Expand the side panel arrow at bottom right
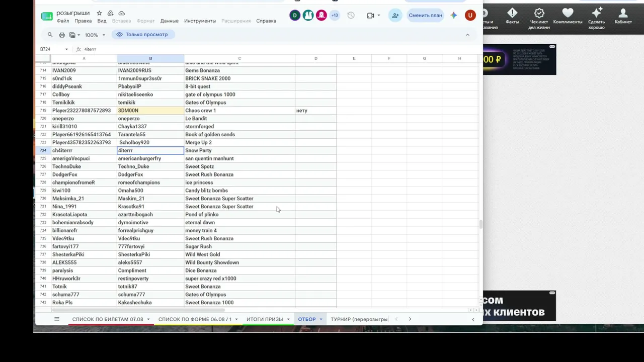The height and width of the screenshot is (362, 644). pyautogui.click(x=473, y=319)
